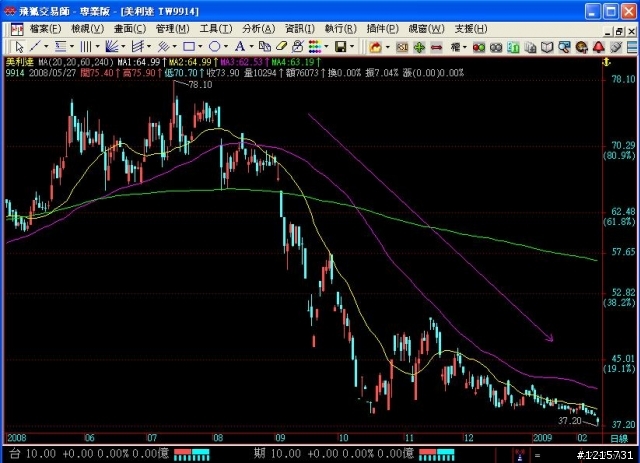Click the 37.20 low price annotation
640x463 pixels.
click(x=570, y=421)
